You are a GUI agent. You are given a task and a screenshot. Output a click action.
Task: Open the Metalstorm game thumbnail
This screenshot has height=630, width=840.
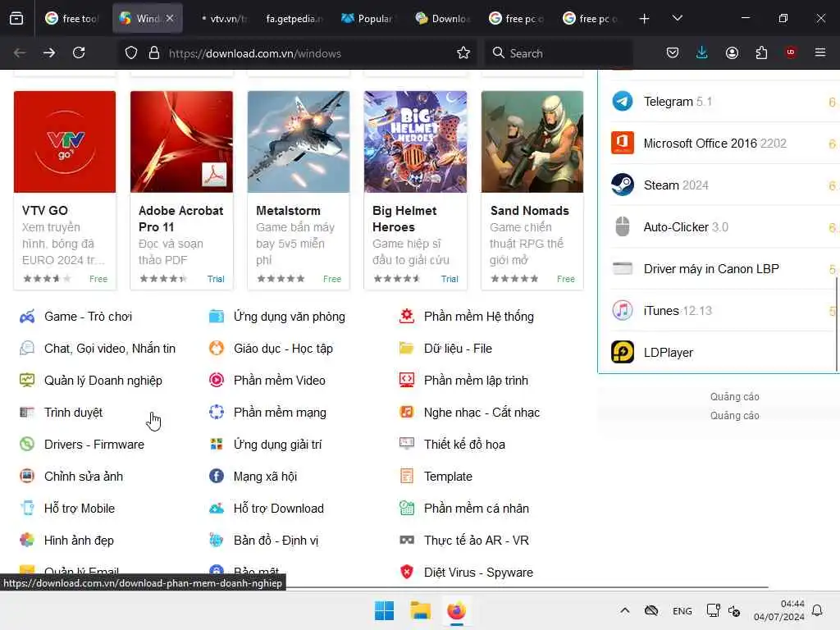click(x=299, y=141)
